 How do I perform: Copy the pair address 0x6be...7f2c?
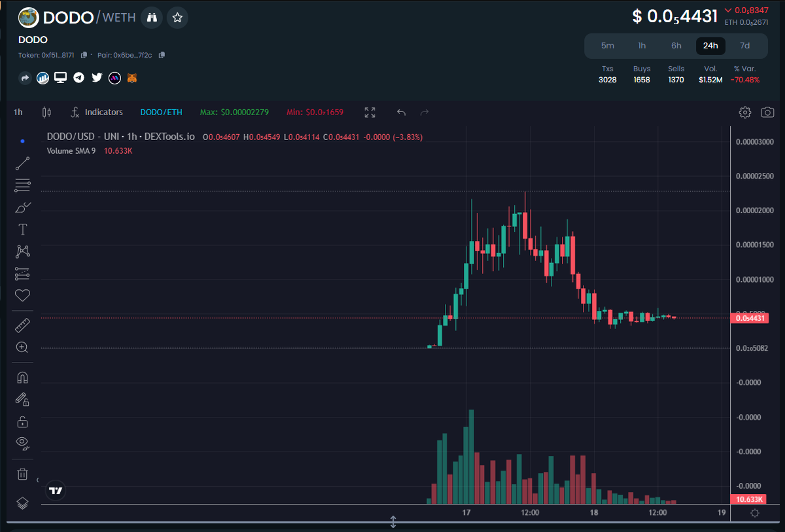point(162,55)
